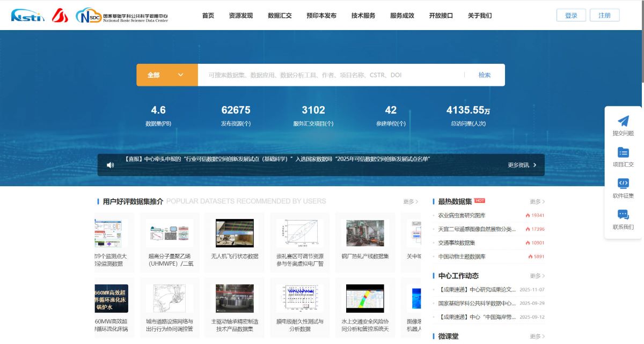Click the speaker icon in announcement bar
Viewport: 644px width, 344px height.
(111, 165)
